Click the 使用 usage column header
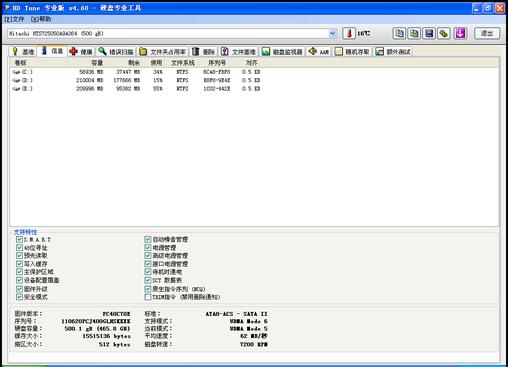This screenshot has width=508, height=367. (x=156, y=63)
